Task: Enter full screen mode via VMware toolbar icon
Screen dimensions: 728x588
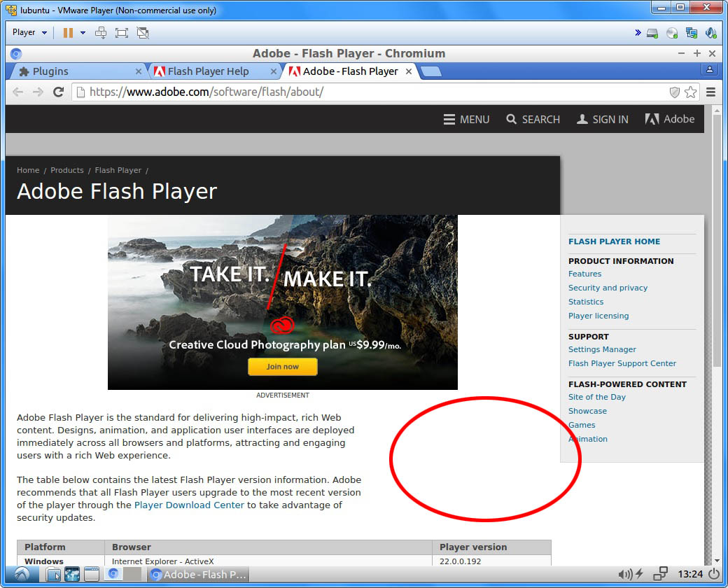Action: pyautogui.click(x=122, y=32)
